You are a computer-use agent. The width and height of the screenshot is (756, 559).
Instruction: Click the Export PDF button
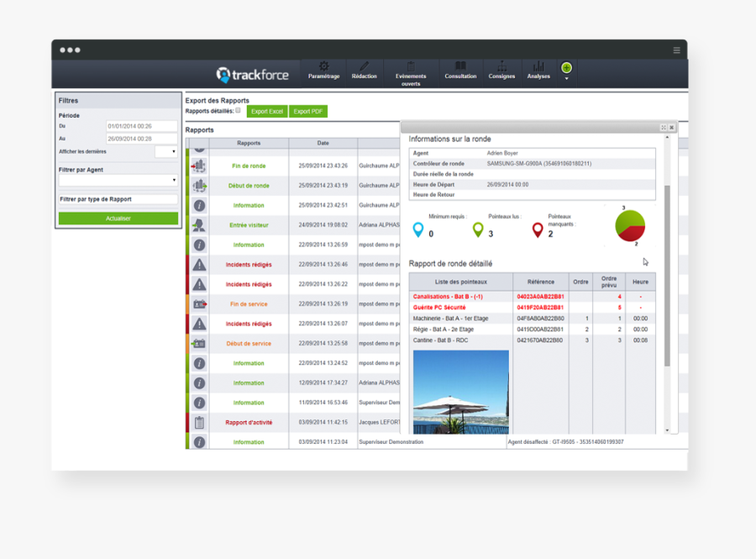coord(308,111)
